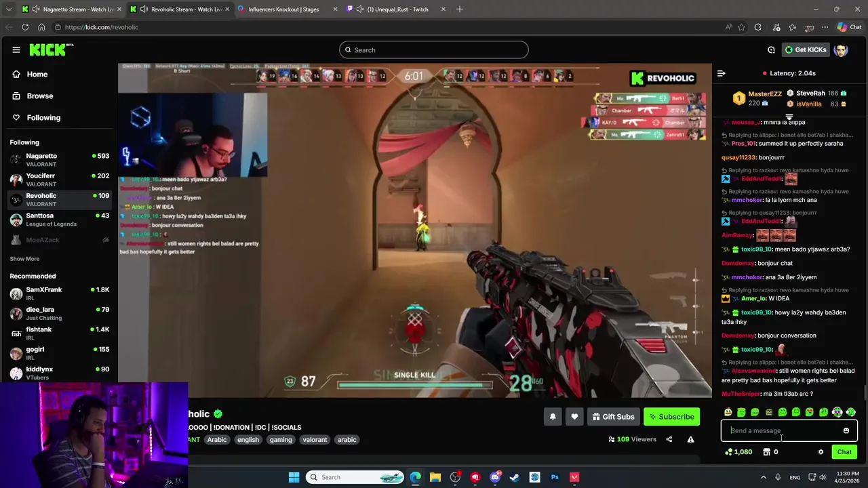This screenshot has width=868, height=488.
Task: Open chat settings gear icon
Action: [x=821, y=452]
